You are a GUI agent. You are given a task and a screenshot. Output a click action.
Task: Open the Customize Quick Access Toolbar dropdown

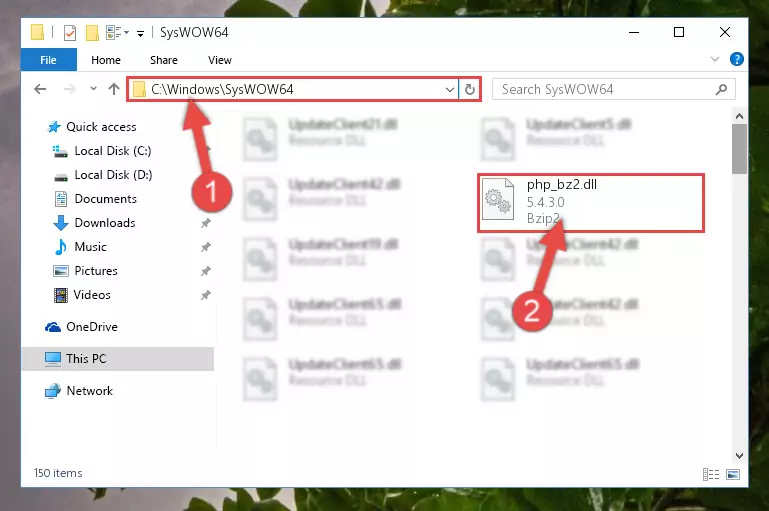click(x=140, y=33)
